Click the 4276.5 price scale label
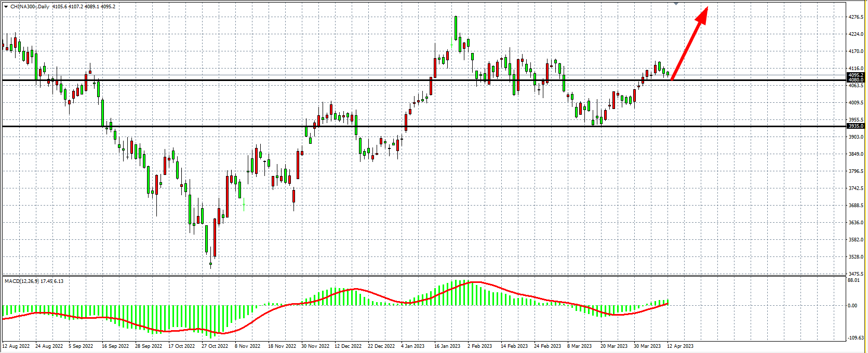Viewport: 868px width, 353px height. coord(856,17)
